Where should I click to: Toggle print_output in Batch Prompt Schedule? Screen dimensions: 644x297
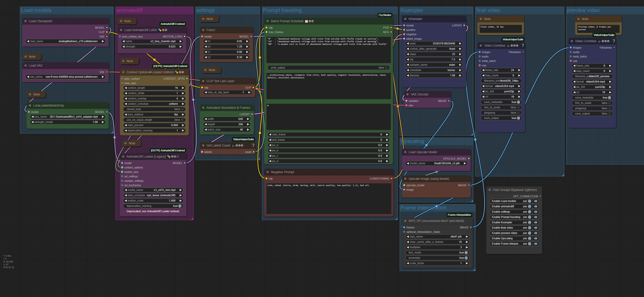pos(386,68)
